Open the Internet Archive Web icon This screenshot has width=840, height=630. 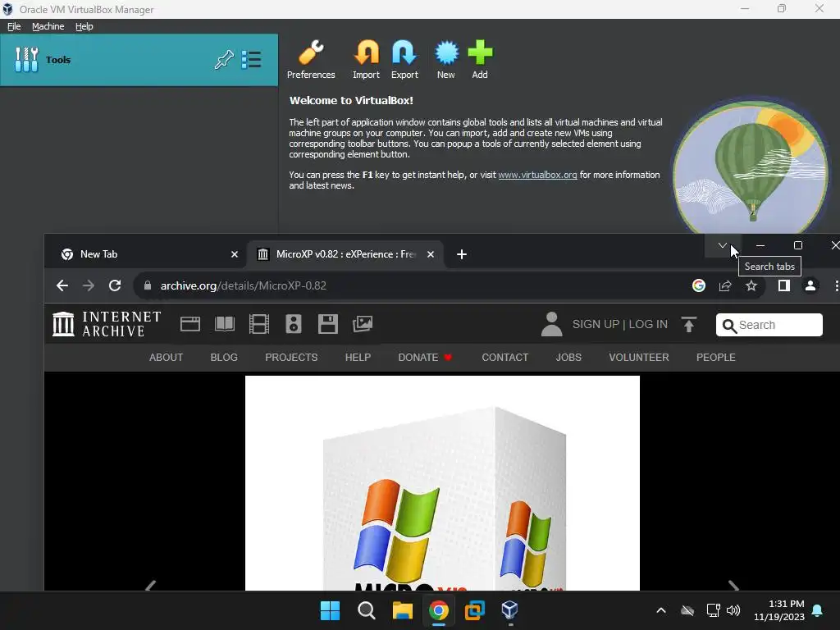tap(190, 324)
